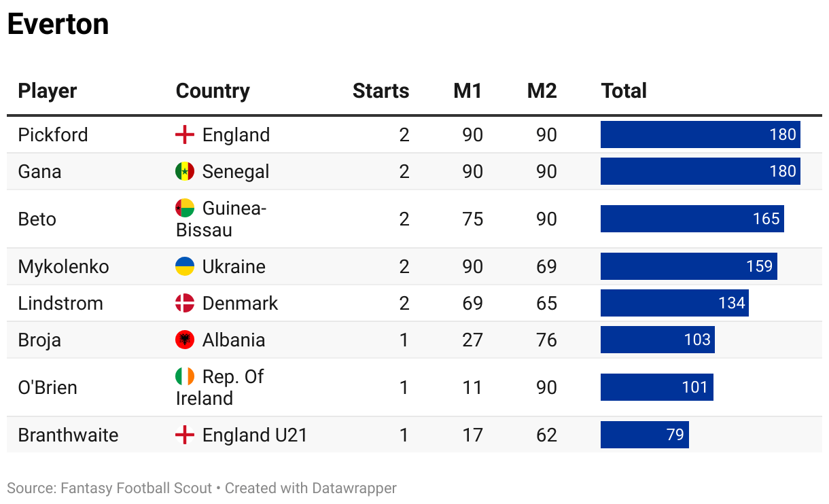Click the Albania flag icon

185,340
